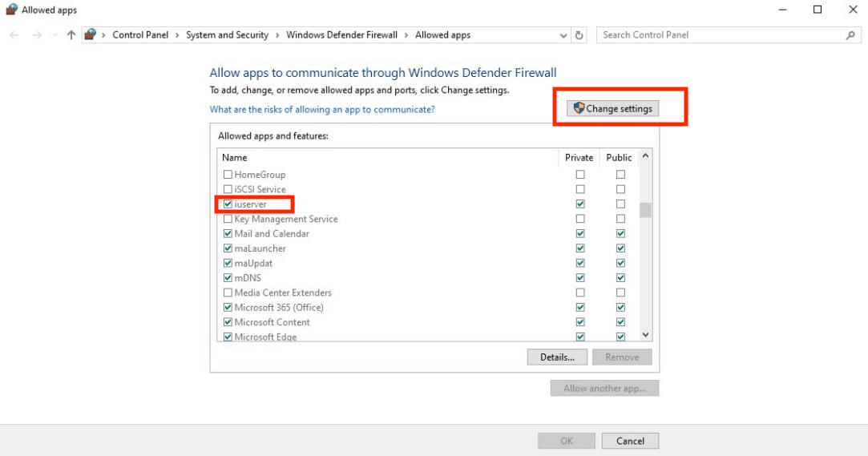Screen dimensions: 868x456
Task: Click the OK button
Action: coord(567,441)
